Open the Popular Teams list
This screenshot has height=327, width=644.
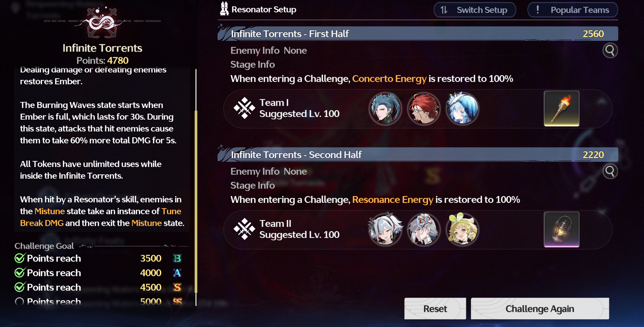coord(573,10)
